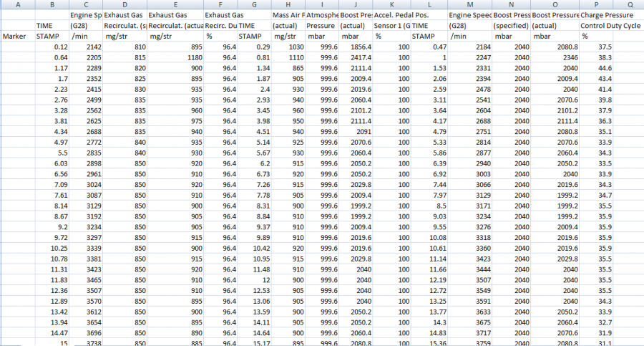Click cell with value 2346
644x346 pixels.
[555, 57]
